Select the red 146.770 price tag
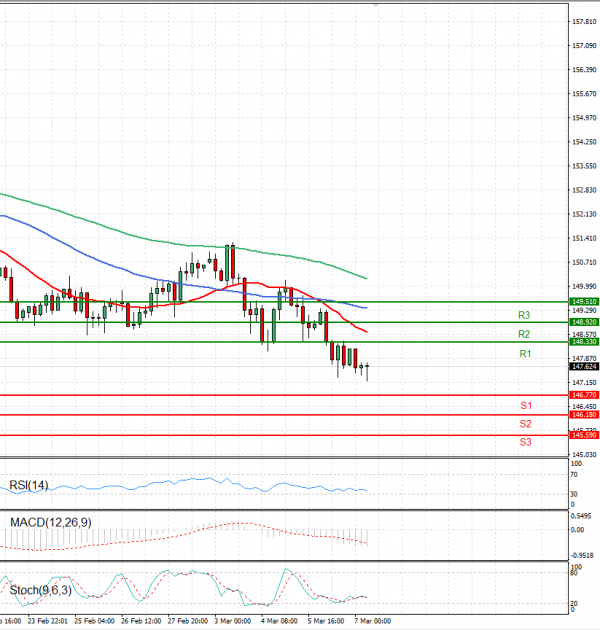Screen dimensions: 600x630 (583, 396)
